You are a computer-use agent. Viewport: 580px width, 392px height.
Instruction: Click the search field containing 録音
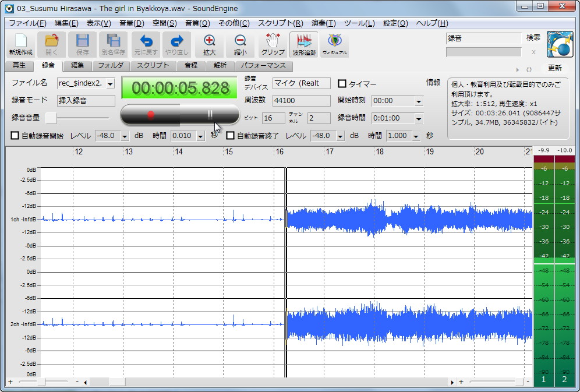[484, 38]
